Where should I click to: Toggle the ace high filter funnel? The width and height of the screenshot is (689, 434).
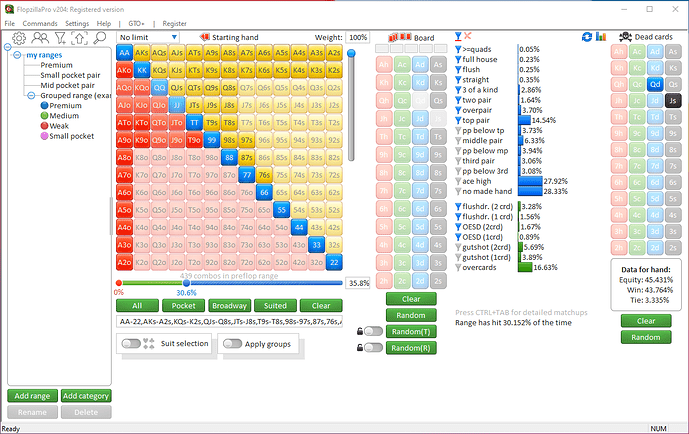pyautogui.click(x=458, y=181)
